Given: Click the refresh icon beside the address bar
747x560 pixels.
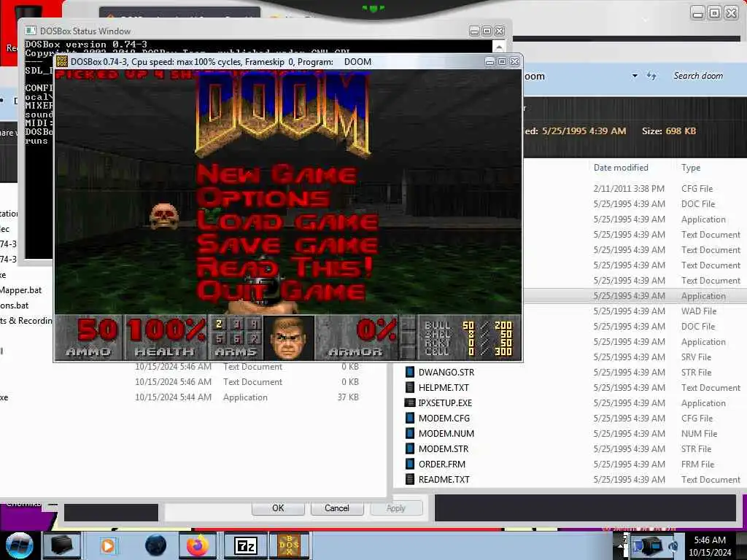Looking at the screenshot, I should pos(651,76).
